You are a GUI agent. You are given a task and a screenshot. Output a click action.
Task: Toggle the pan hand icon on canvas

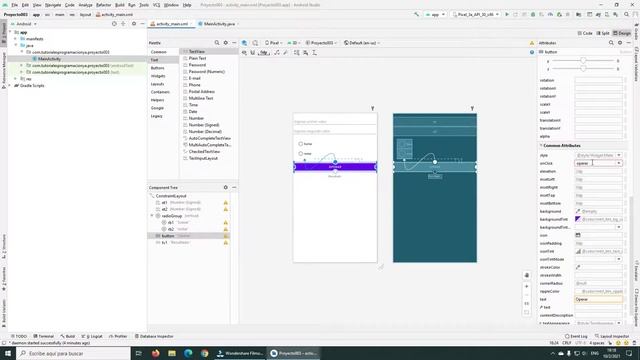[527, 276]
